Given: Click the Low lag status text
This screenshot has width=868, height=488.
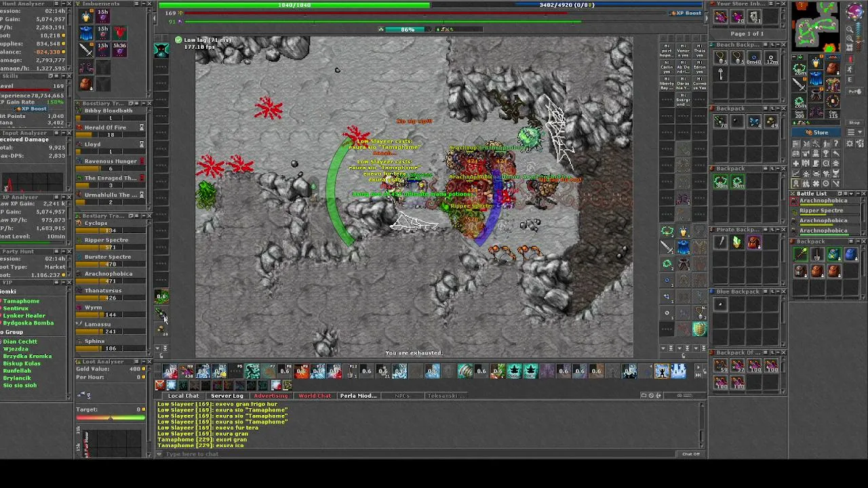Looking at the screenshot, I should point(208,41).
